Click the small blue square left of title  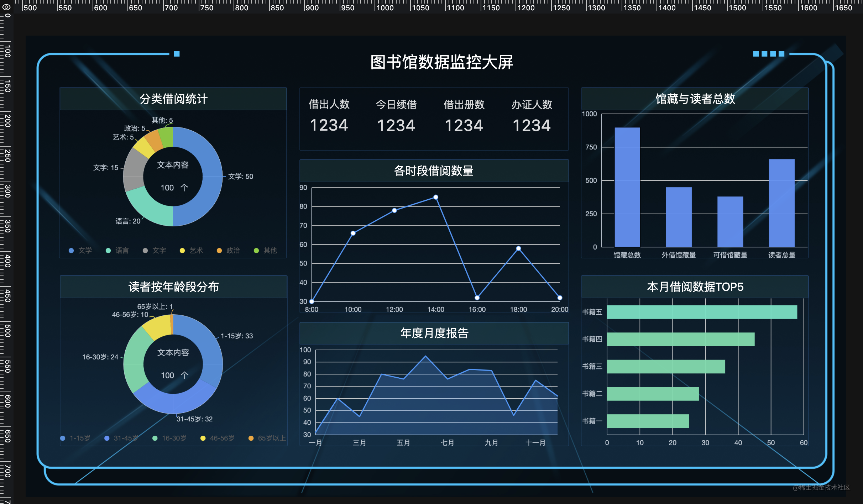(x=177, y=54)
